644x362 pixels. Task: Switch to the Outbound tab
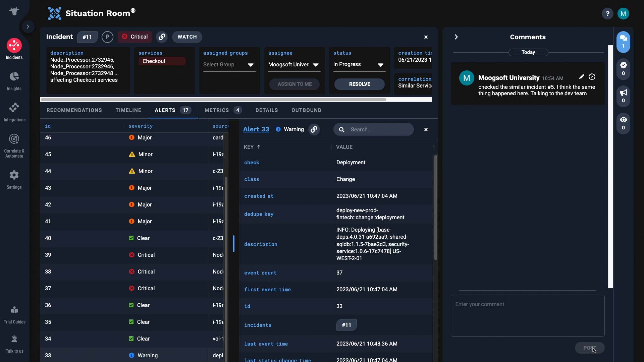306,110
